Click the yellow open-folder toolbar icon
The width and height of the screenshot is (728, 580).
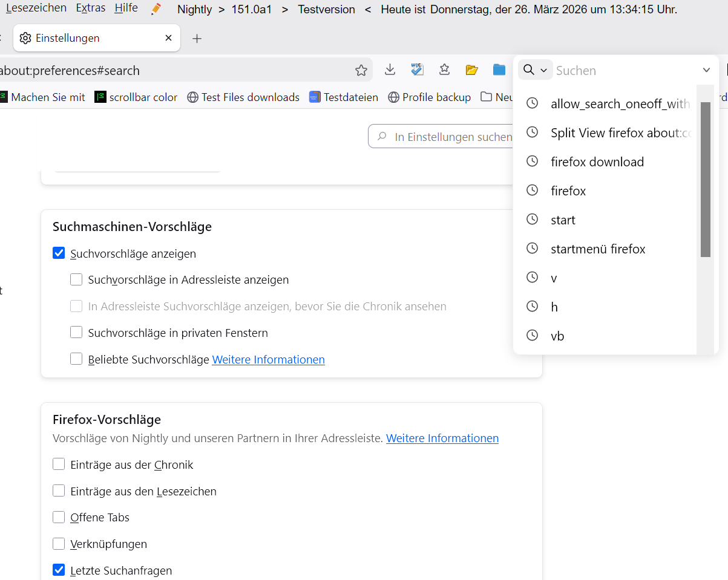pos(472,70)
